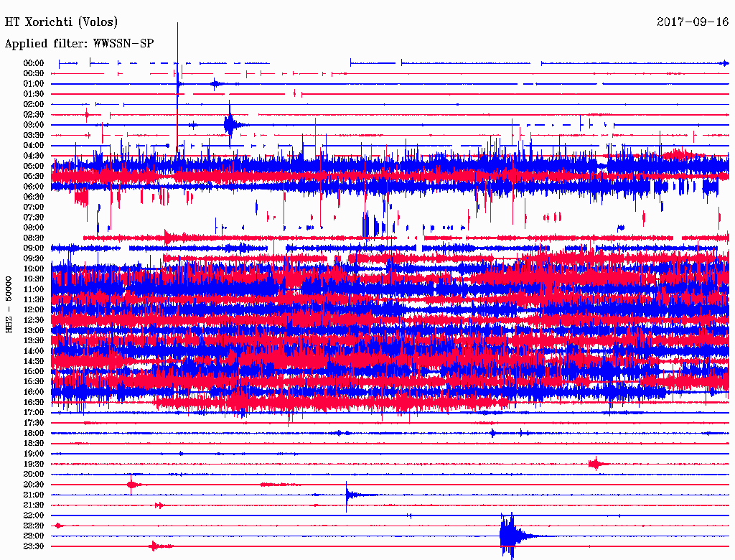Select the 08:00 time label

click(34, 228)
